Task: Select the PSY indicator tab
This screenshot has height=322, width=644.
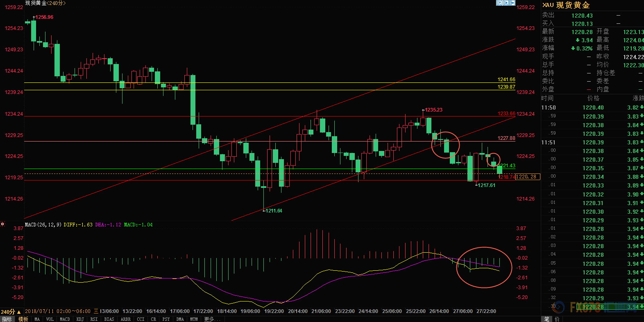Action: click(166, 319)
